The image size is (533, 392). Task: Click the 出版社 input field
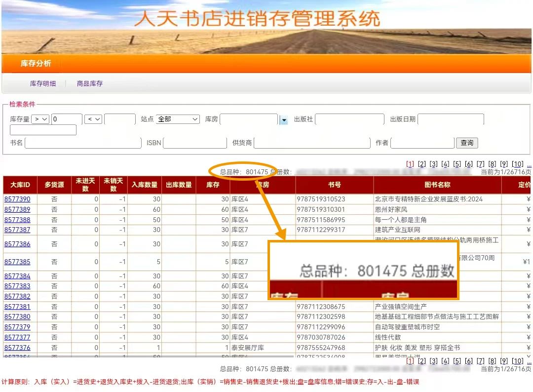coord(349,119)
